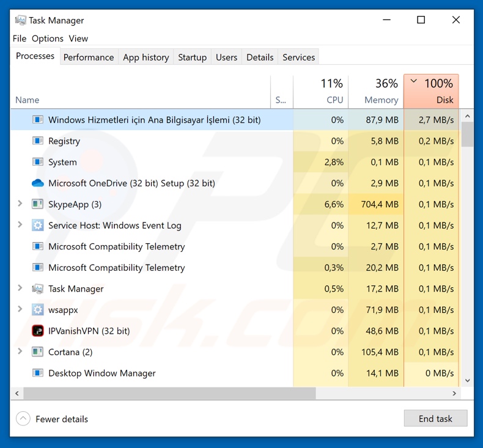Click the vertical scrollbar down arrow
The height and width of the screenshot is (448, 483).
point(467,381)
